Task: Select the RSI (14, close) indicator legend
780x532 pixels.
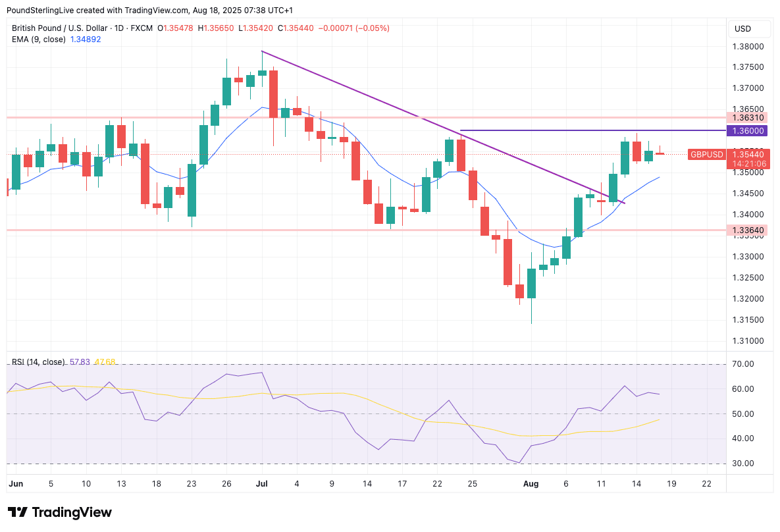Action: [38, 361]
